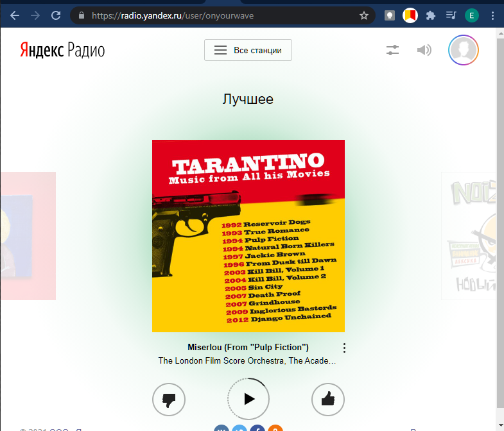Bookmark this page with the star icon
The width and height of the screenshot is (504, 431).
click(x=364, y=15)
